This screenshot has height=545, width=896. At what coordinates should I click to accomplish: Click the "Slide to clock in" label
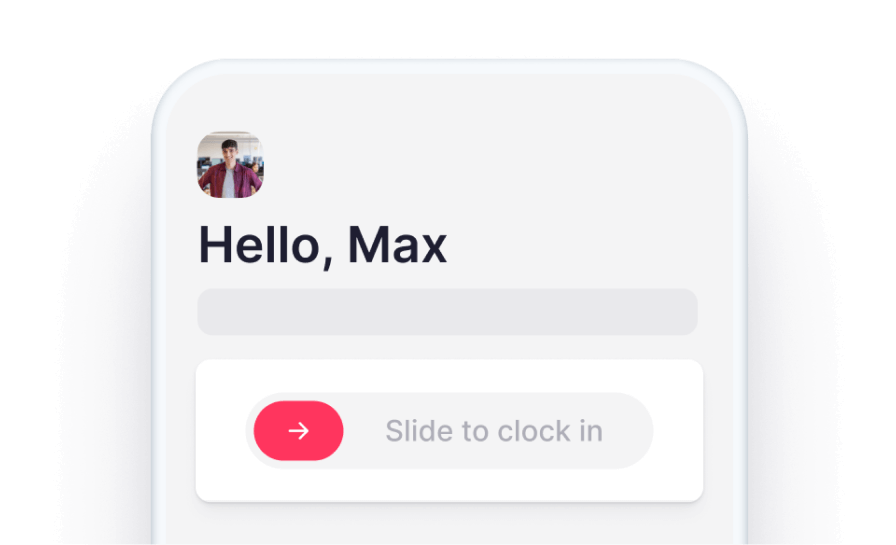494,431
